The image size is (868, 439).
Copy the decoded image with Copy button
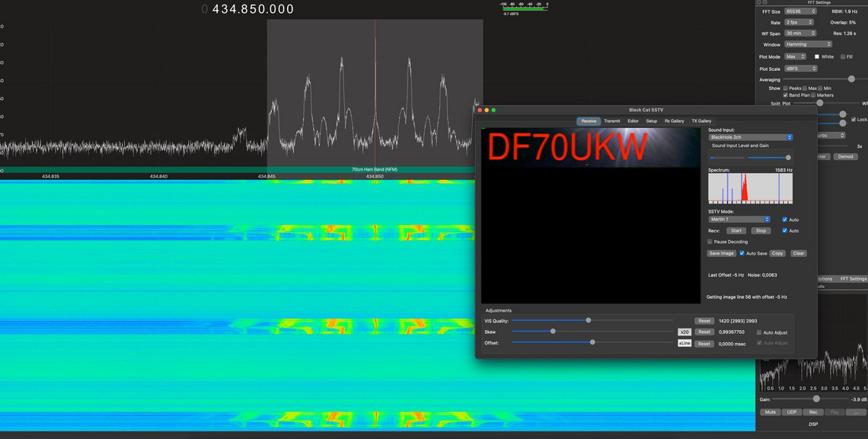[x=777, y=253]
